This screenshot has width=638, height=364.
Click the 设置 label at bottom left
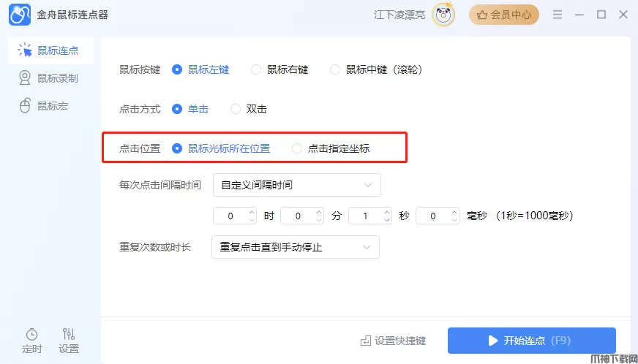click(x=69, y=349)
